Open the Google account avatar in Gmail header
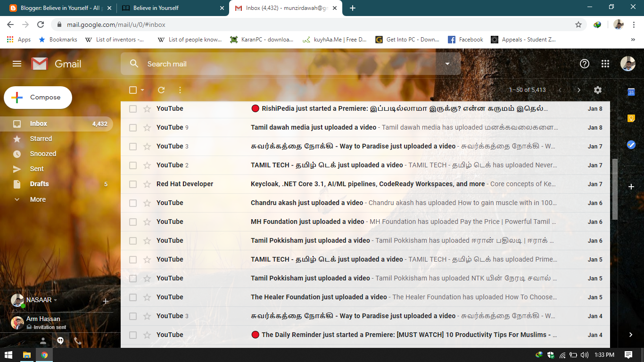Image resolution: width=644 pixels, height=362 pixels. point(627,64)
